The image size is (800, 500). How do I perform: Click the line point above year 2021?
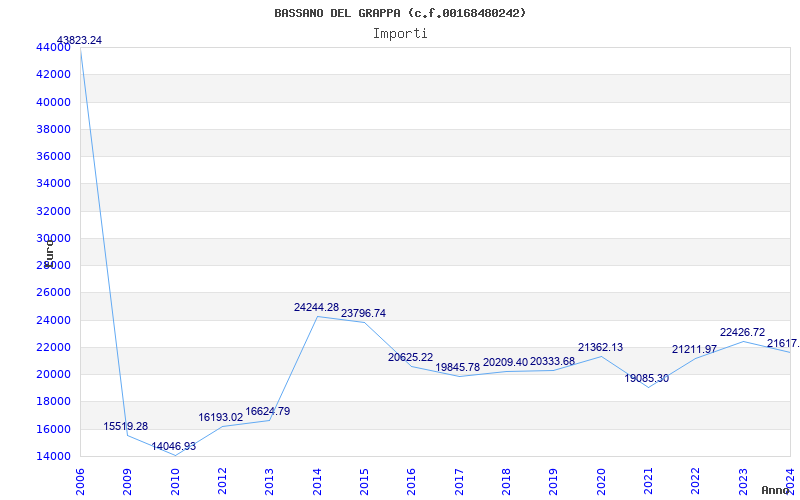pyautogui.click(x=648, y=387)
